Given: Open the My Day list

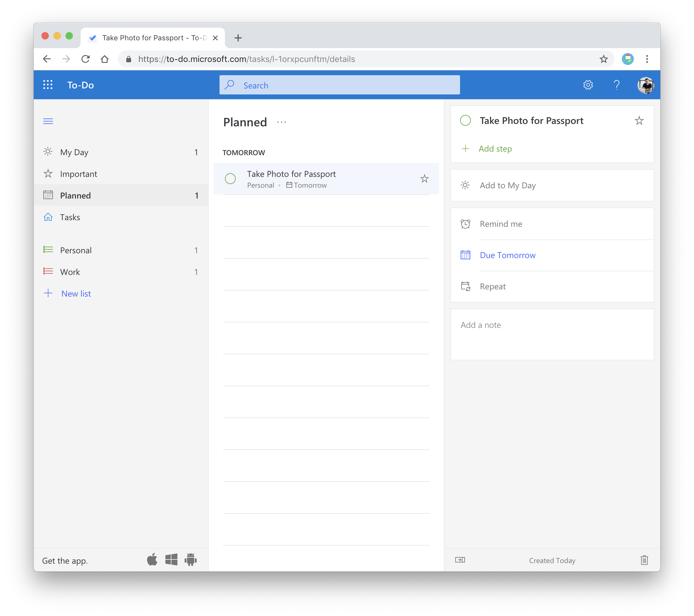Looking at the screenshot, I should click(74, 152).
